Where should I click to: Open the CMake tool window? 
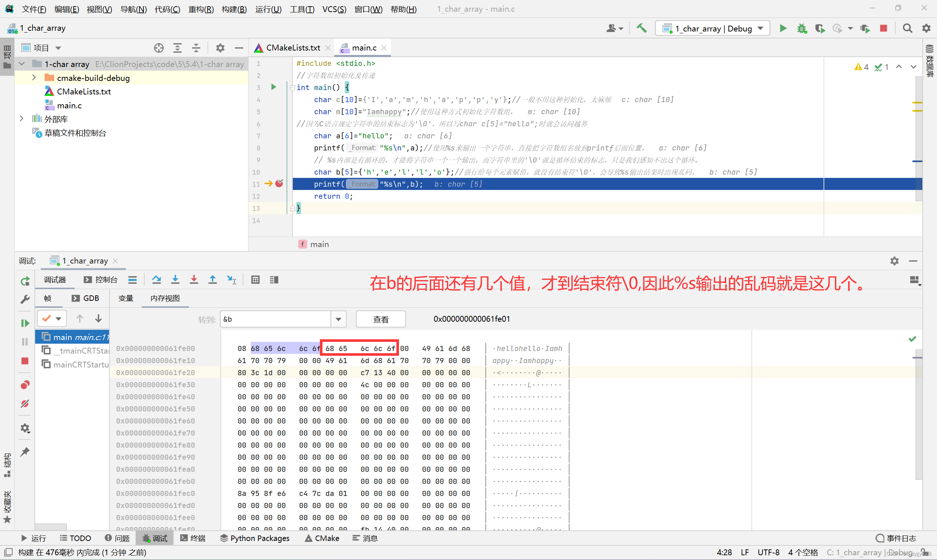click(322, 538)
